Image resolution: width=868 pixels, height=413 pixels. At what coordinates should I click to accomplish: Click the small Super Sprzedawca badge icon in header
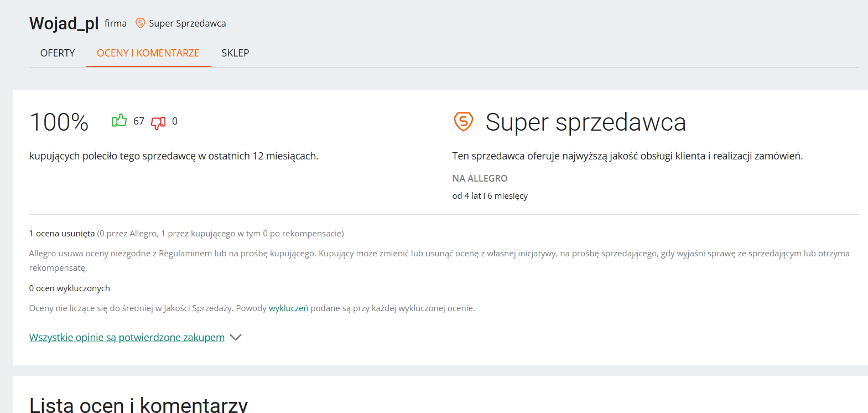click(x=141, y=23)
